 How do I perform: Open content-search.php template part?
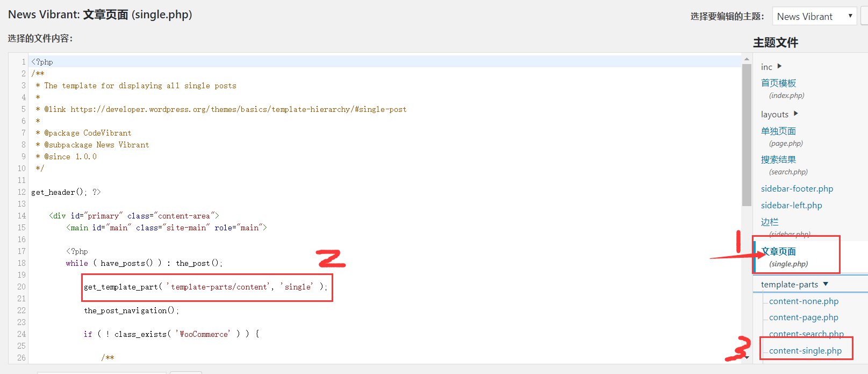806,334
